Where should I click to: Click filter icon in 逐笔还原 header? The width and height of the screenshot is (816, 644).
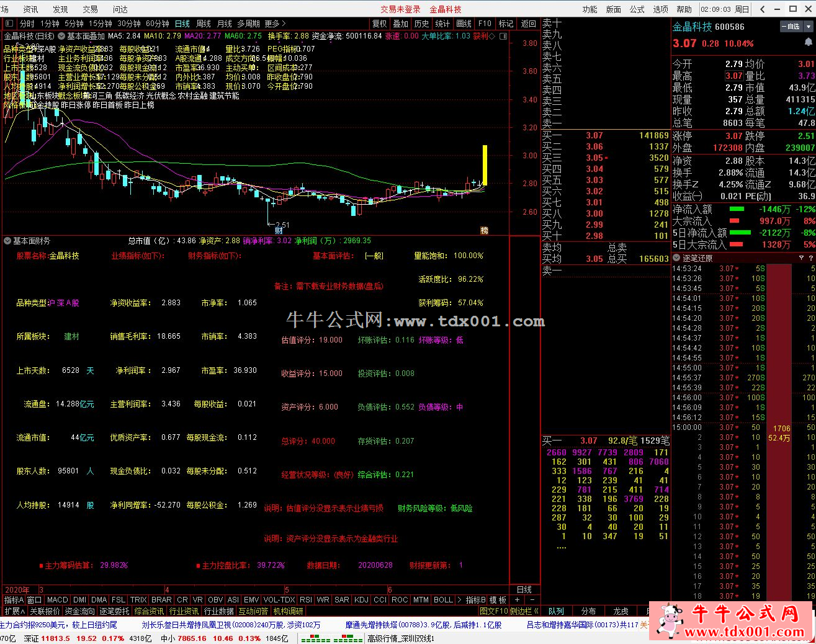tap(801, 257)
